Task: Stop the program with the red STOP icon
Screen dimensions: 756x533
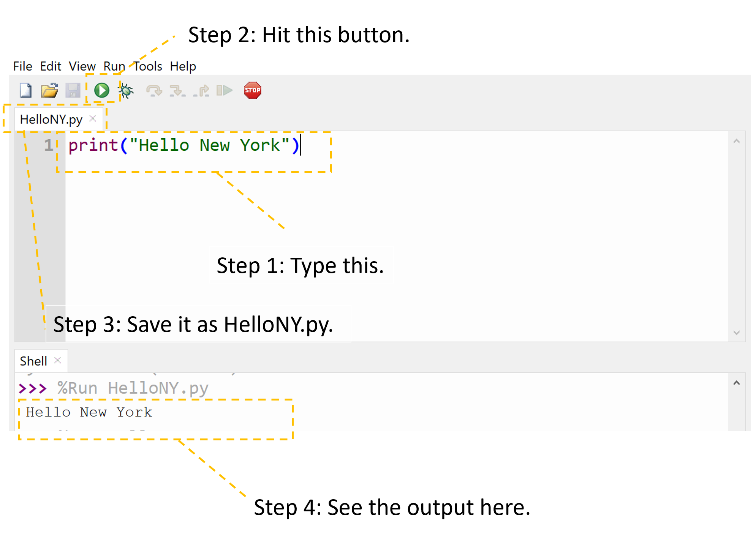Action: 252,90
